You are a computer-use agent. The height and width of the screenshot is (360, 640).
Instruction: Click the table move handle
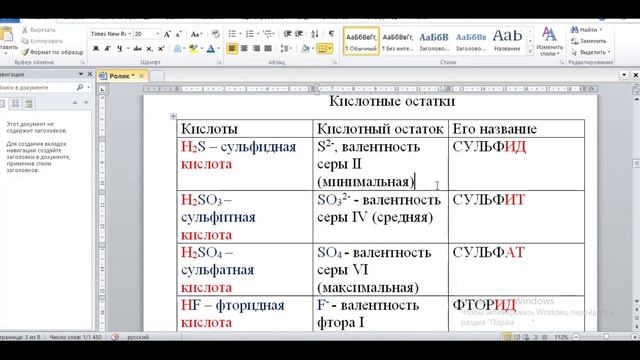pyautogui.click(x=173, y=116)
